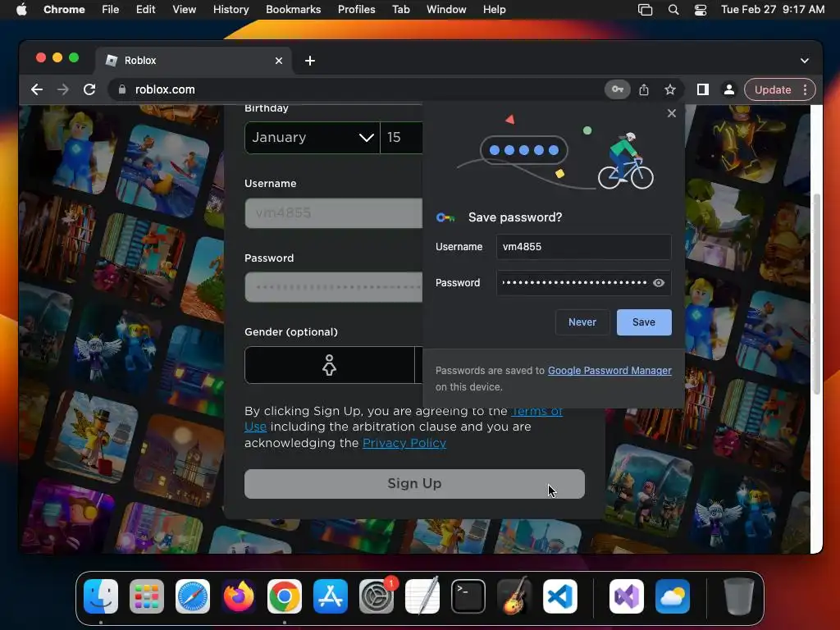Open the Privacy Policy link

pos(404,443)
